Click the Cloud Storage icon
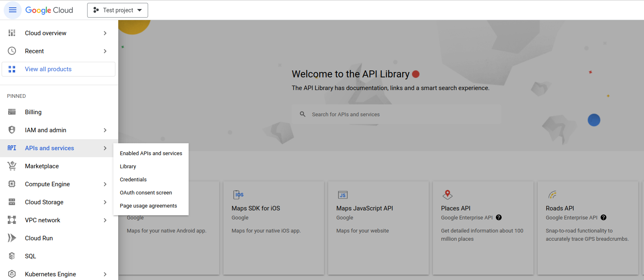 click(12, 202)
